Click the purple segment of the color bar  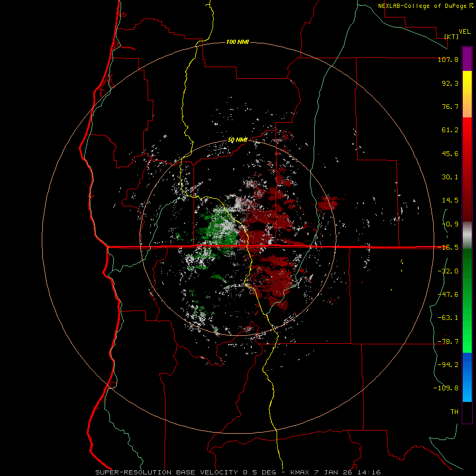[467, 59]
